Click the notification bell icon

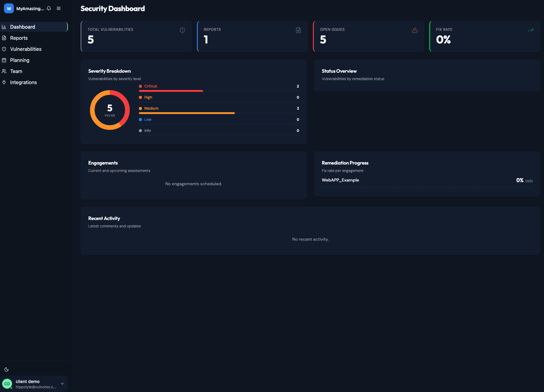(x=49, y=8)
